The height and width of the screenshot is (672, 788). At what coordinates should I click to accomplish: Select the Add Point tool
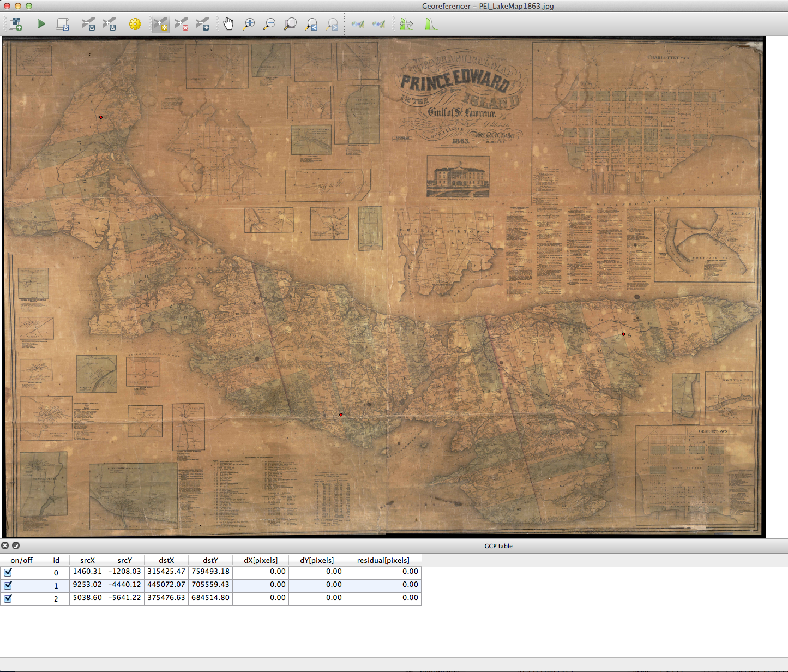click(x=160, y=24)
